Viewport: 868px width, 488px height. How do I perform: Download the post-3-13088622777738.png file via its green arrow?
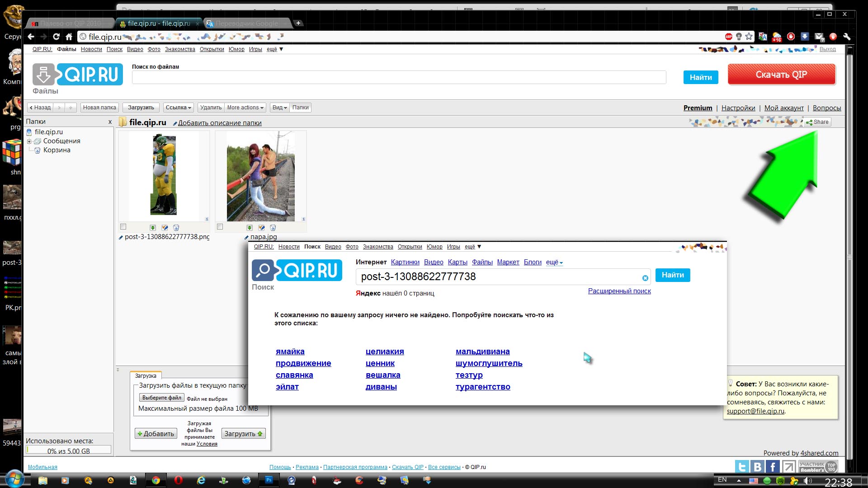click(x=153, y=228)
